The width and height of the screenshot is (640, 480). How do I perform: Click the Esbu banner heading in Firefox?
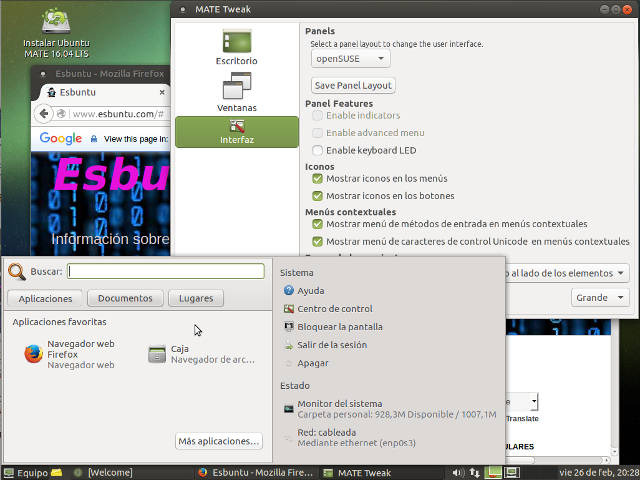point(111,174)
